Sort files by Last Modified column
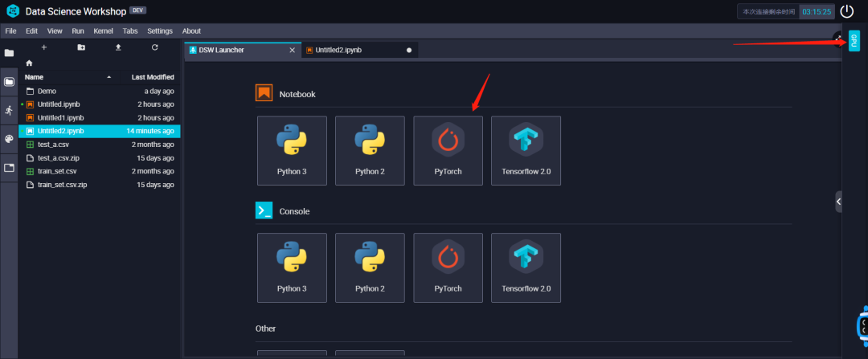Image resolution: width=868 pixels, height=359 pixels. point(152,77)
